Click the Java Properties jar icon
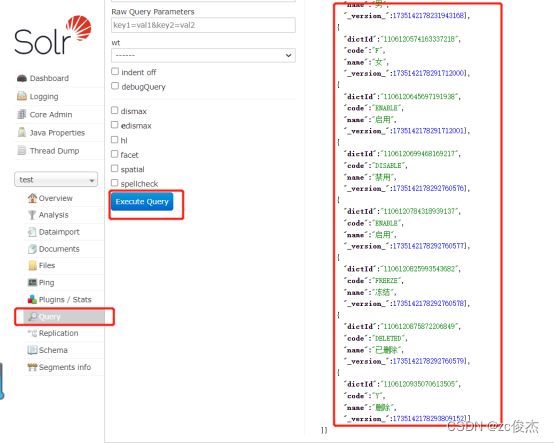 [x=22, y=132]
